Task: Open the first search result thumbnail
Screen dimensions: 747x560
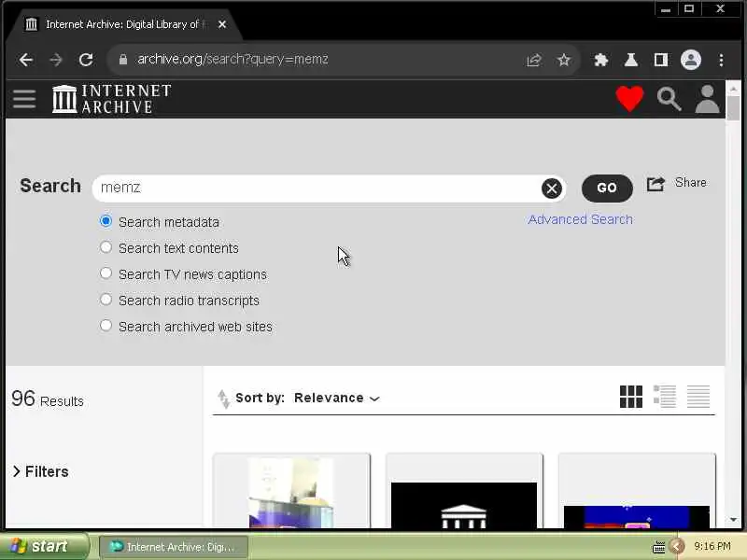Action: (291, 493)
